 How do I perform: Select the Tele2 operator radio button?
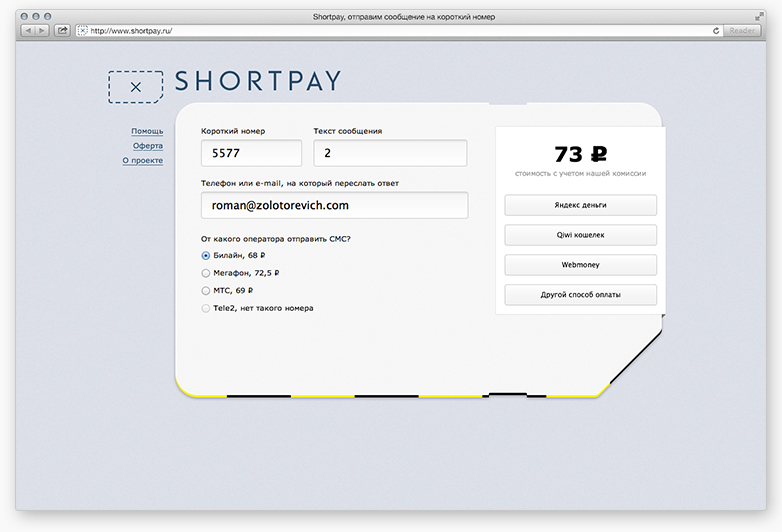coord(205,309)
